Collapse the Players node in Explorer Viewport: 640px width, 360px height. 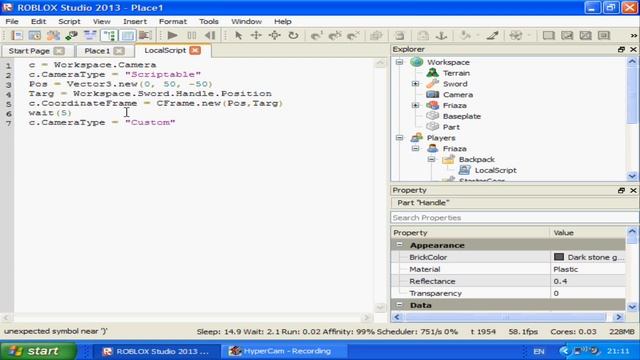(399, 138)
